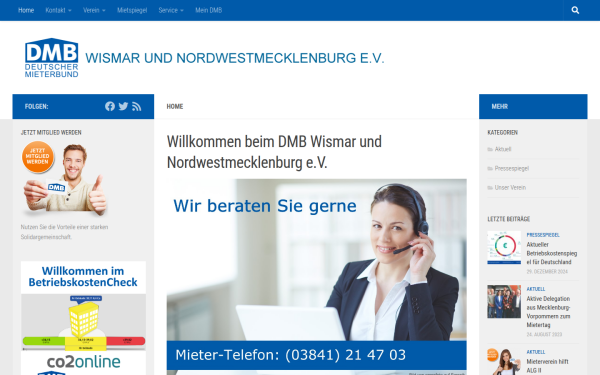
Task: Open the search magnifier icon
Action: click(575, 10)
